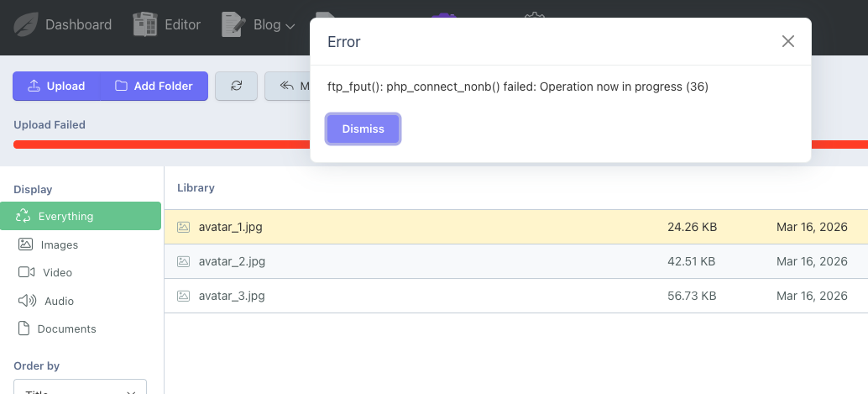
Task: Click the speaker icon for Audio filter
Action: [x=25, y=301]
